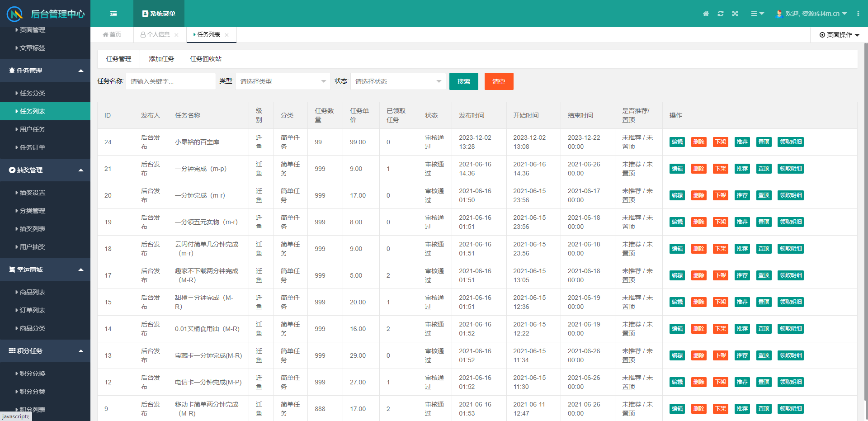Click the 清空 button to reset filters
868x421 pixels.
[499, 81]
